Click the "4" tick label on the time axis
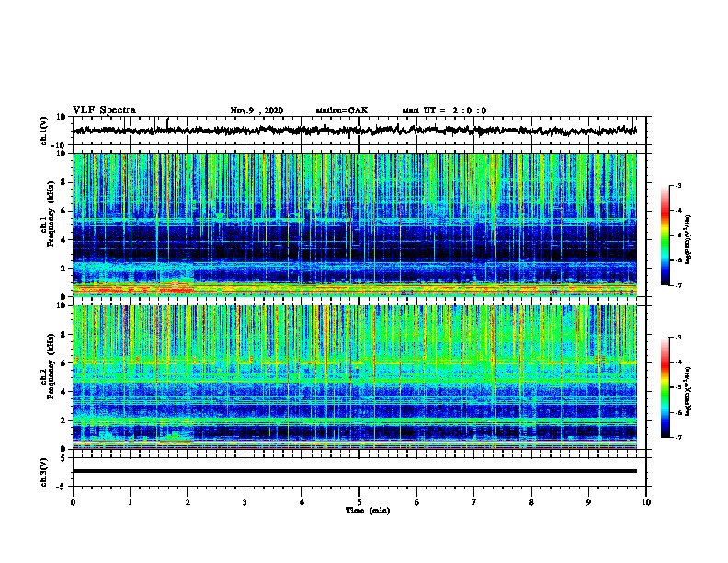 pyautogui.click(x=302, y=502)
